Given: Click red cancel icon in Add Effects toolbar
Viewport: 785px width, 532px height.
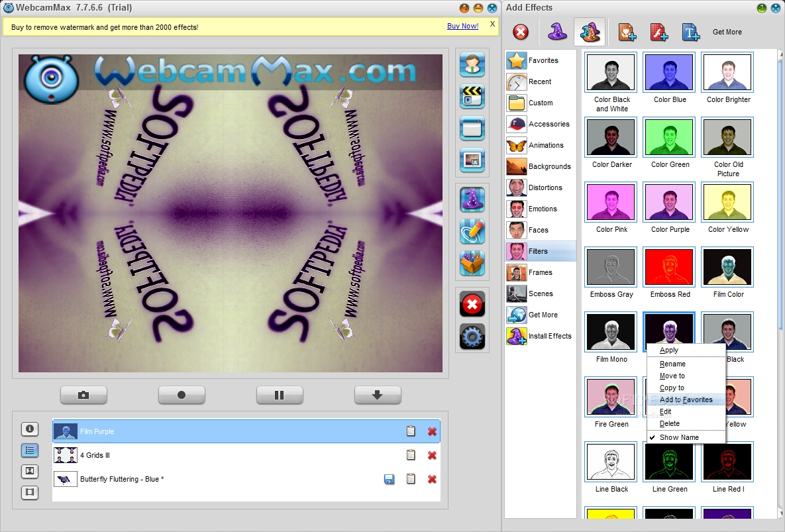Looking at the screenshot, I should tap(521, 32).
